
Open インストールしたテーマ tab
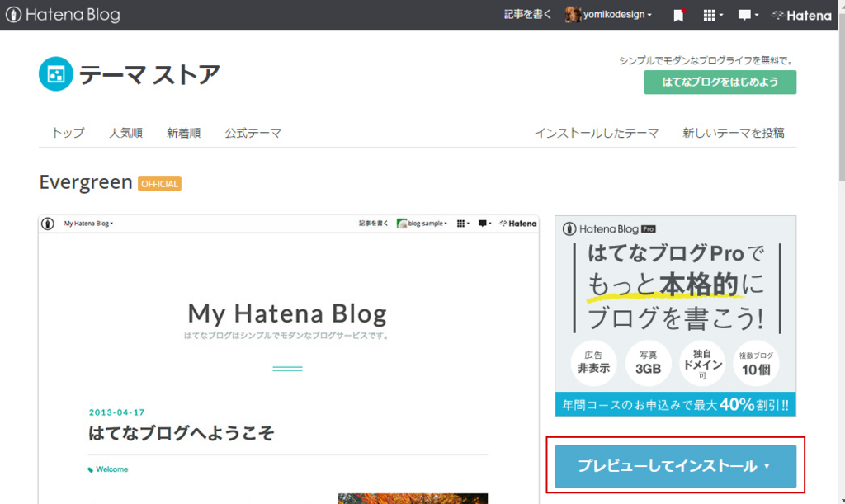tap(596, 133)
